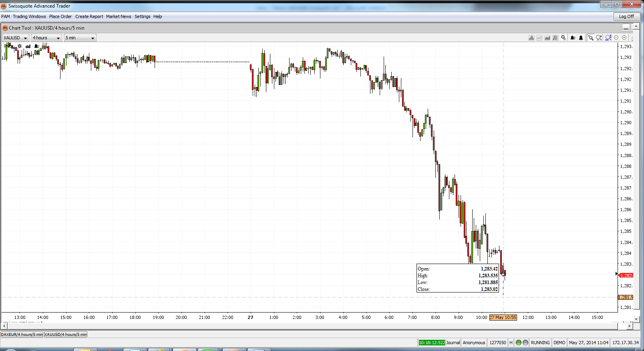The width and height of the screenshot is (644, 351).
Task: Click the RUNNING status label
Action: click(x=540, y=343)
